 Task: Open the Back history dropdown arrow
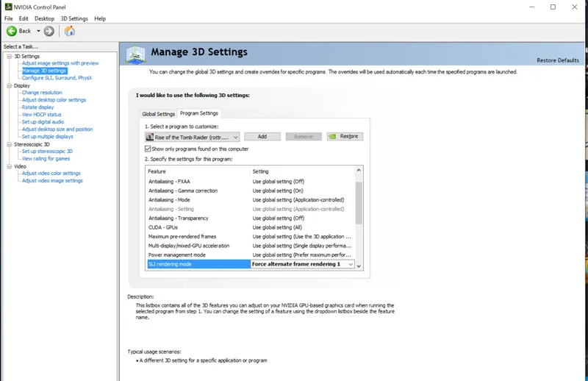pyautogui.click(x=37, y=31)
